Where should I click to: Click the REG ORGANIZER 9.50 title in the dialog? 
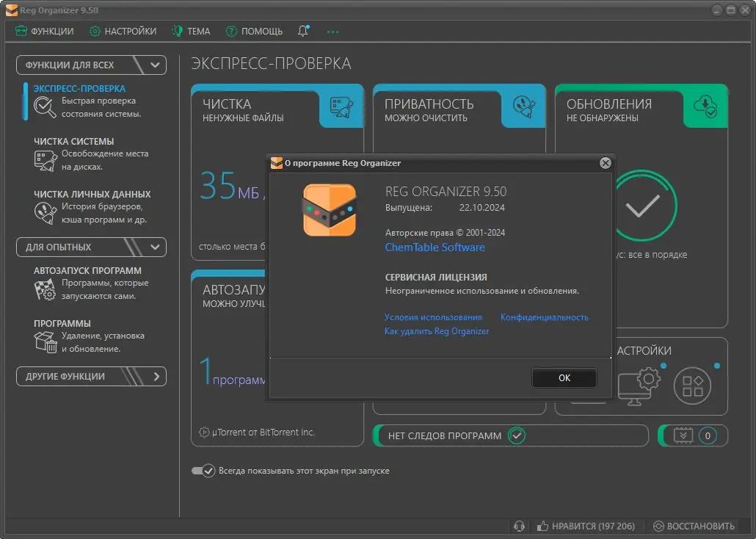click(x=446, y=192)
